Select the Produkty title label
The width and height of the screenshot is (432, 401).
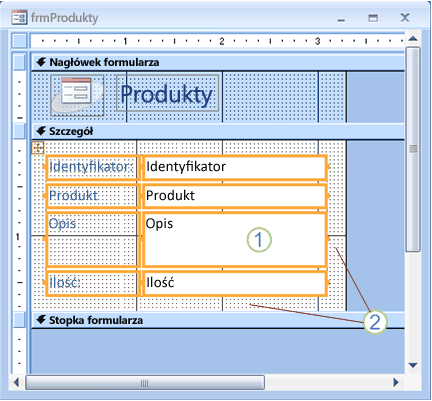(x=167, y=93)
